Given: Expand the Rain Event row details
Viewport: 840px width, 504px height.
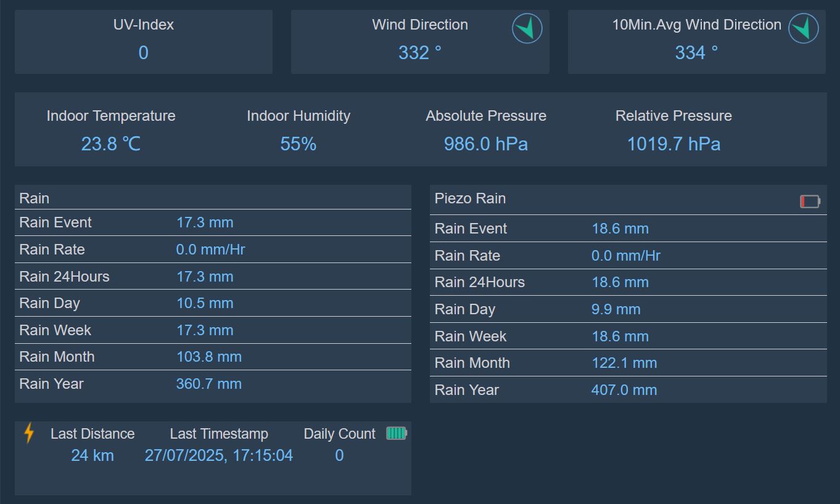Looking at the screenshot, I should (56, 222).
